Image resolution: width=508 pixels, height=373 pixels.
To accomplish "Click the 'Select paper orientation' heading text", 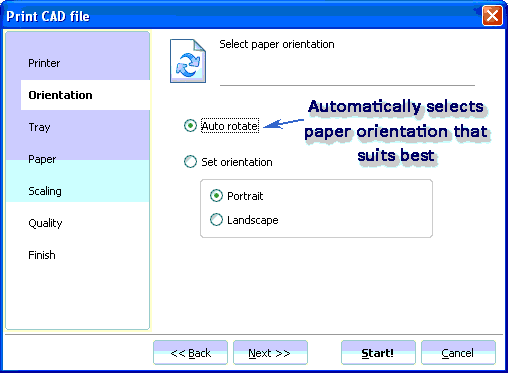I will point(277,44).
